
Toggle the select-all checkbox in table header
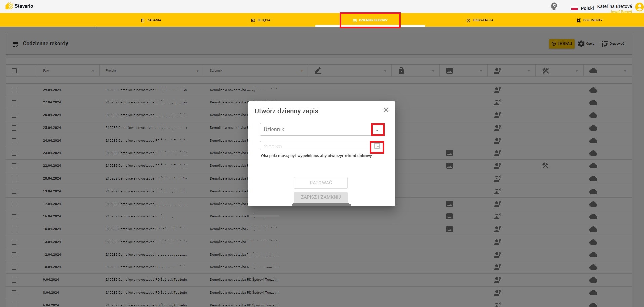14,71
